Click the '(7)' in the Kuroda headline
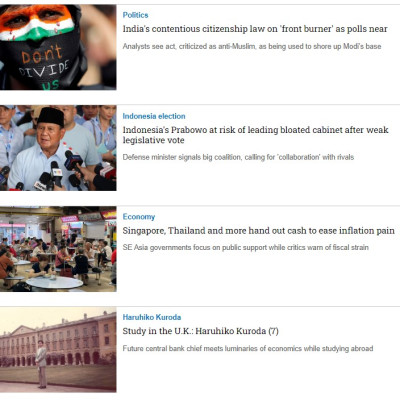Screen dimensions: 400x400 pyautogui.click(x=273, y=331)
